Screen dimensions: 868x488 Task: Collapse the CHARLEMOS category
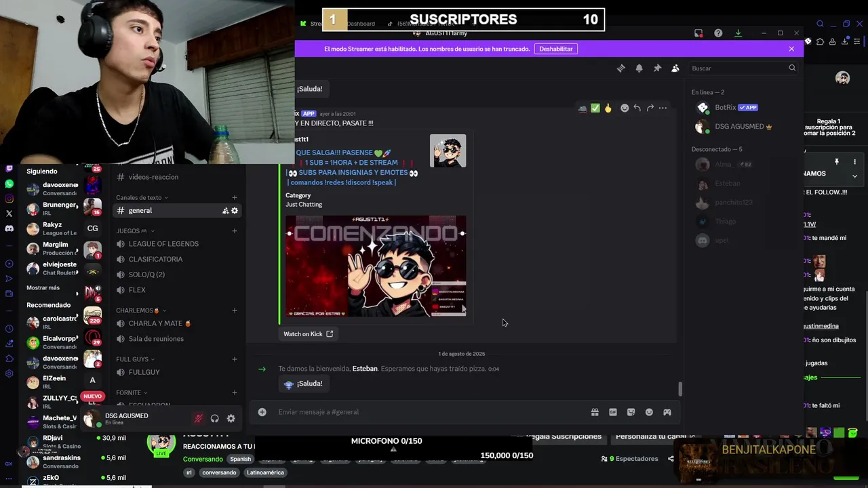tap(142, 310)
